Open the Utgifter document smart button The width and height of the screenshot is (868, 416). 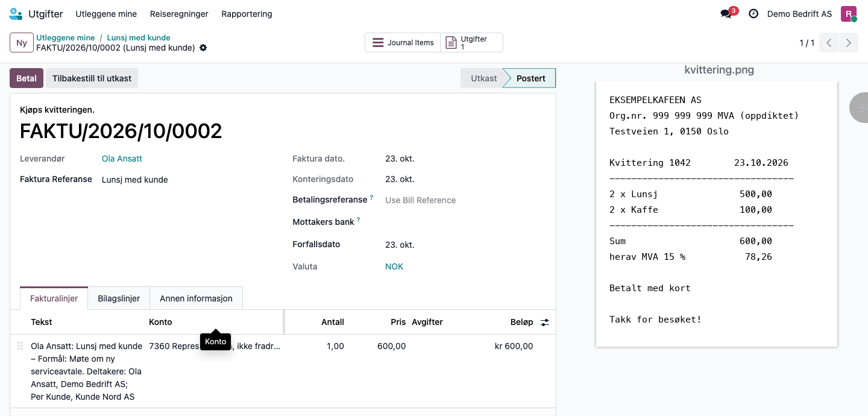[471, 43]
